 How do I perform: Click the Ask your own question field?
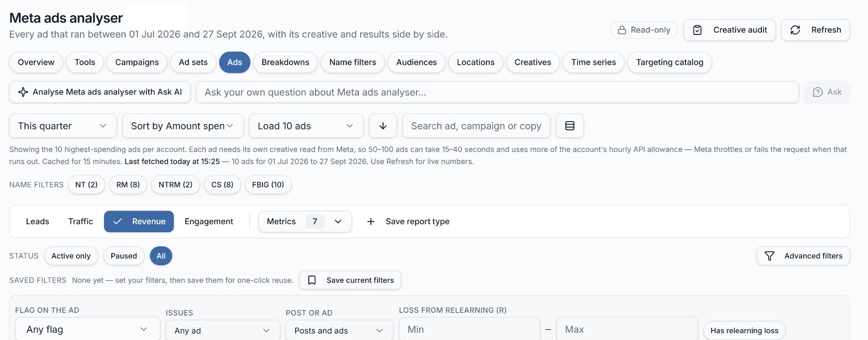pyautogui.click(x=497, y=92)
